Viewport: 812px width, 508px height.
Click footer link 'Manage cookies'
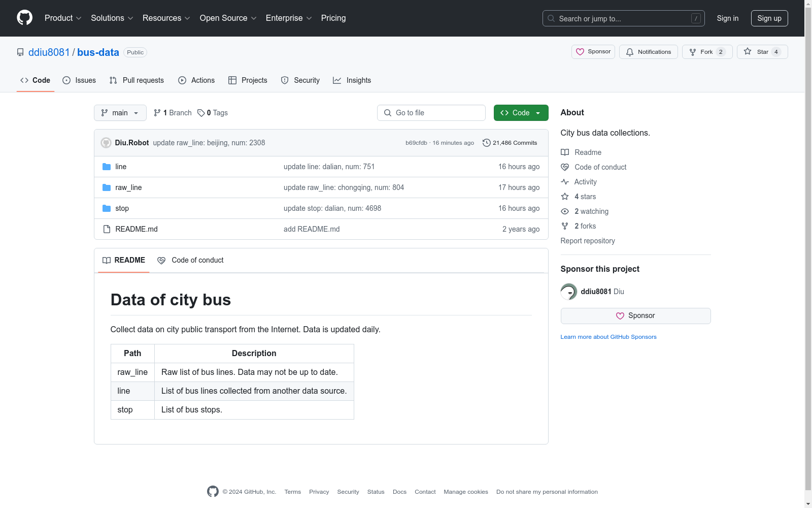click(466, 492)
